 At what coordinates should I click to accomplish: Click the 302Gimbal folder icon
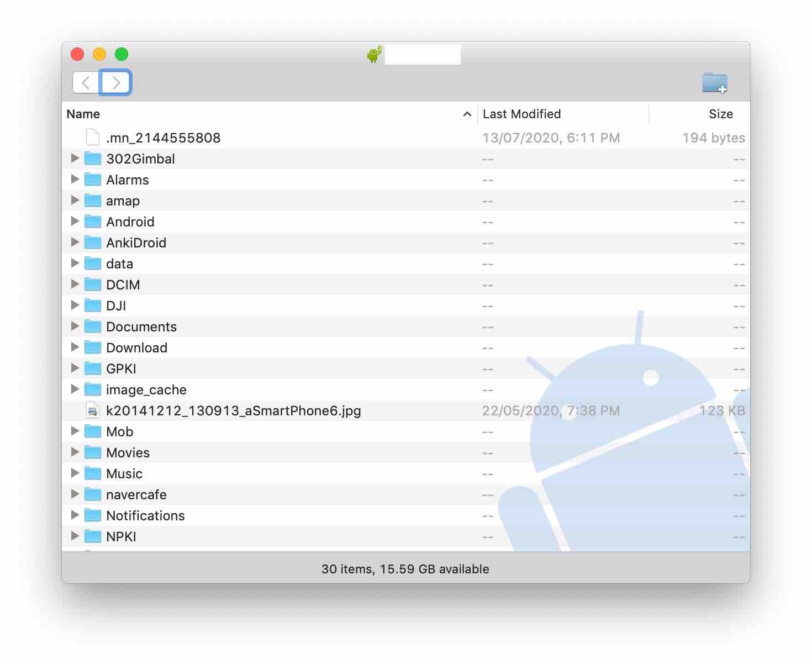(93, 159)
